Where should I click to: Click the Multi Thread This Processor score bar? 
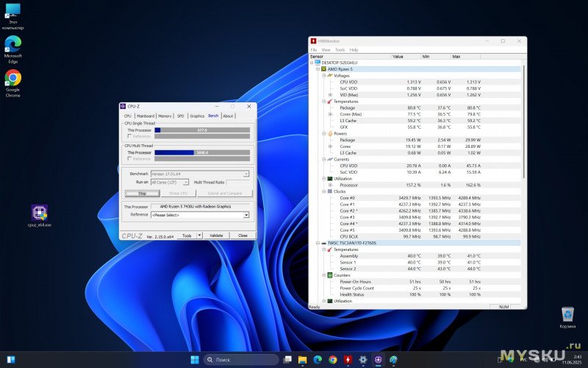[202, 152]
